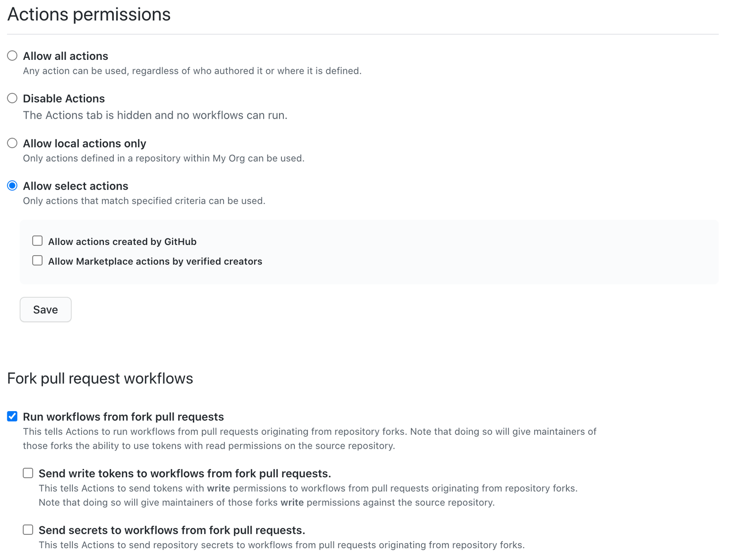Choose the "Allow local actions only" option

pyautogui.click(x=12, y=142)
